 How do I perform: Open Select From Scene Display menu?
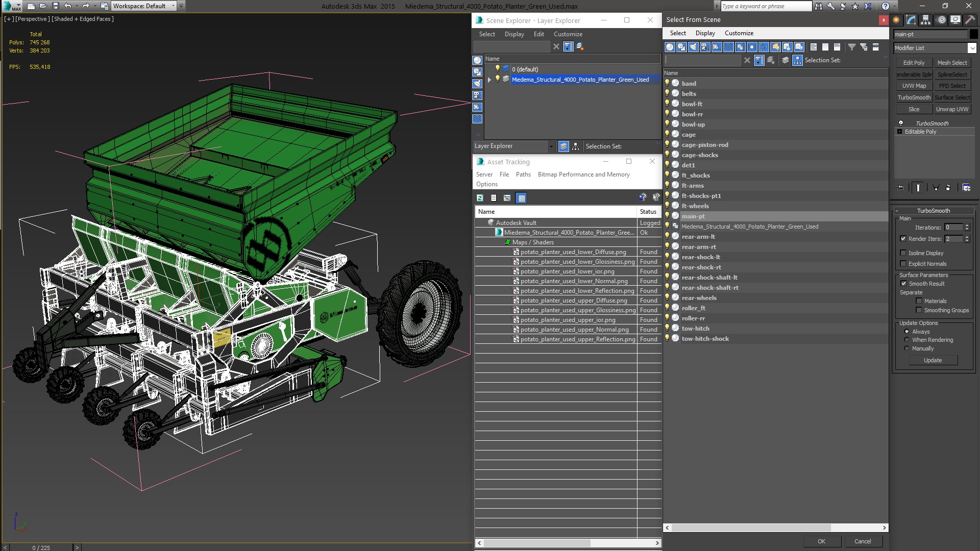point(705,33)
